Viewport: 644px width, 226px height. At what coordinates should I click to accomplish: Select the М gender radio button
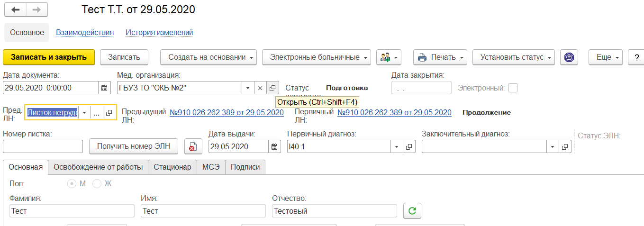72,183
